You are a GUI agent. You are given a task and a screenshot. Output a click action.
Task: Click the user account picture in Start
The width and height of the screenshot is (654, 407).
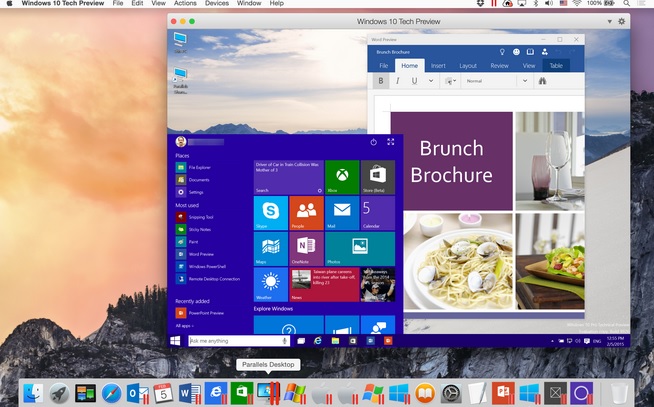coord(181,142)
